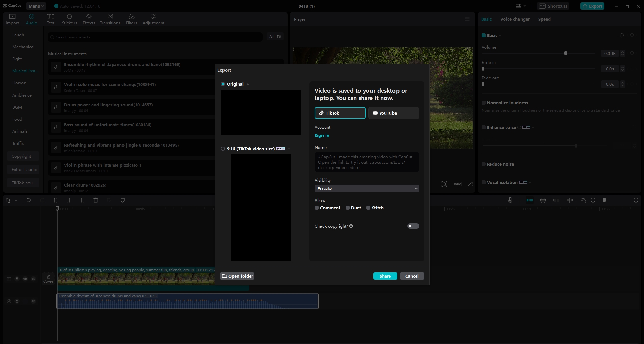Screen dimensions: 644x344
Task: Open the Effects panel
Action: [x=89, y=18]
